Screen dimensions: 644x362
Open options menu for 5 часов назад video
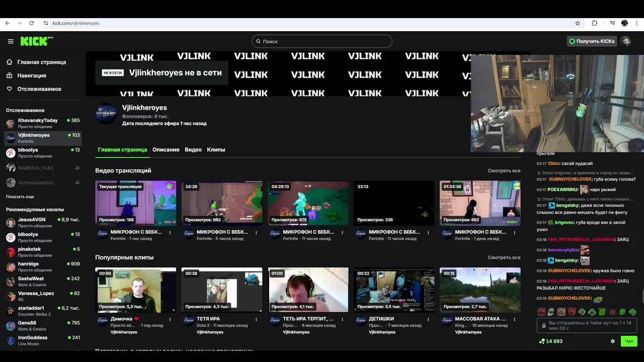pos(256,233)
